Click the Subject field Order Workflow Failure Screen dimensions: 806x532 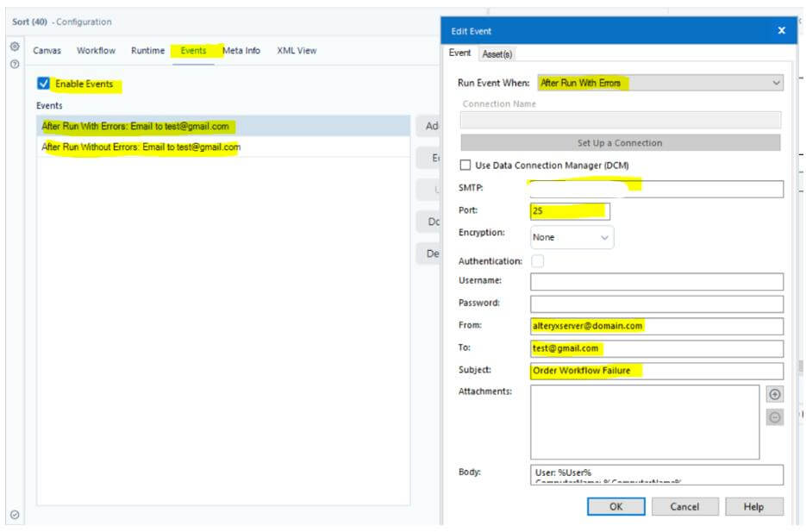(656, 371)
